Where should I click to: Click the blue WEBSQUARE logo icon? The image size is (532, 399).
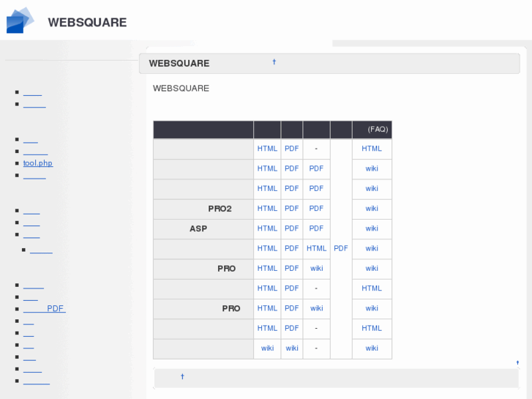(x=20, y=20)
